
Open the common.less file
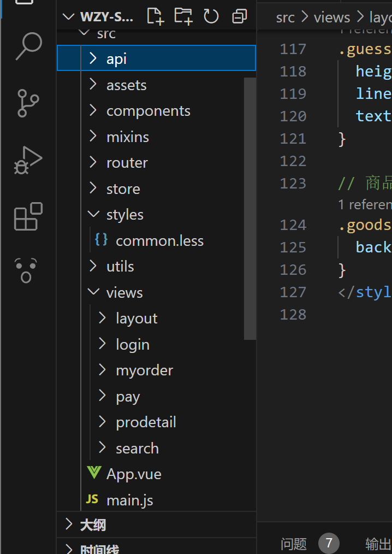pos(159,240)
